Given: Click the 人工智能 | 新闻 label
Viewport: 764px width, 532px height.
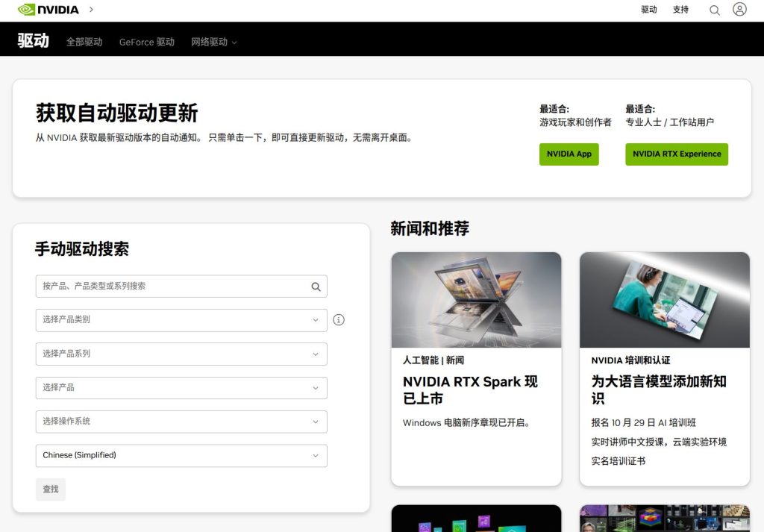Looking at the screenshot, I should [x=433, y=360].
